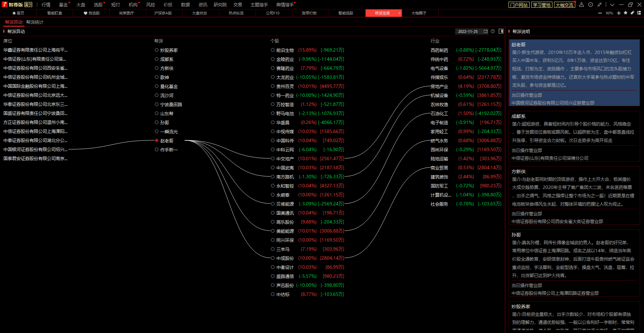Select the 量化基金 radio button
Image resolution: width=644 pixels, height=333 pixels.
157,86
